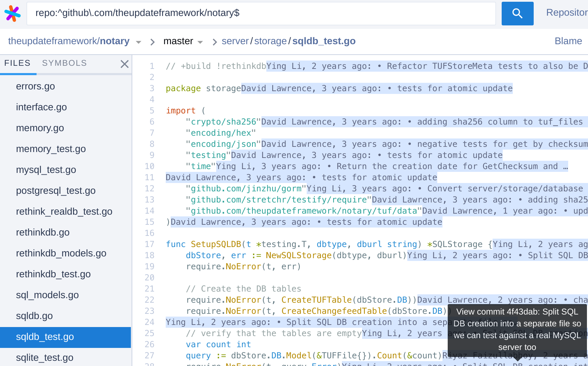Viewport: 588px width, 366px height.
Task: Open the postgresql_test.go file
Action: pos(56,191)
